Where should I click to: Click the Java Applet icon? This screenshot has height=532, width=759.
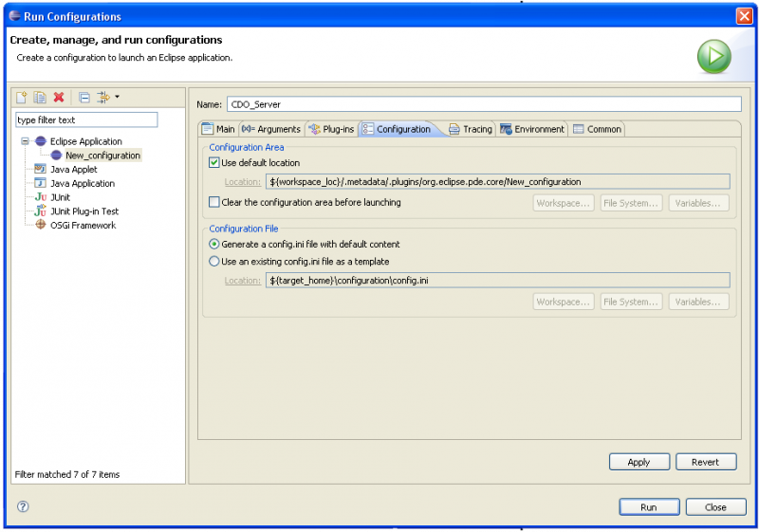pos(40,169)
